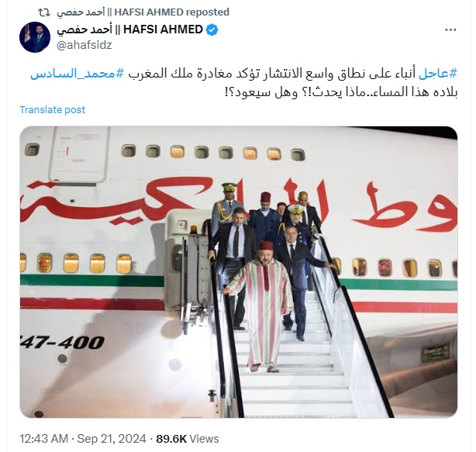This screenshot has width=476, height=452.
Task: Open the #محمد_السادس hashtag
Action: [x=78, y=74]
